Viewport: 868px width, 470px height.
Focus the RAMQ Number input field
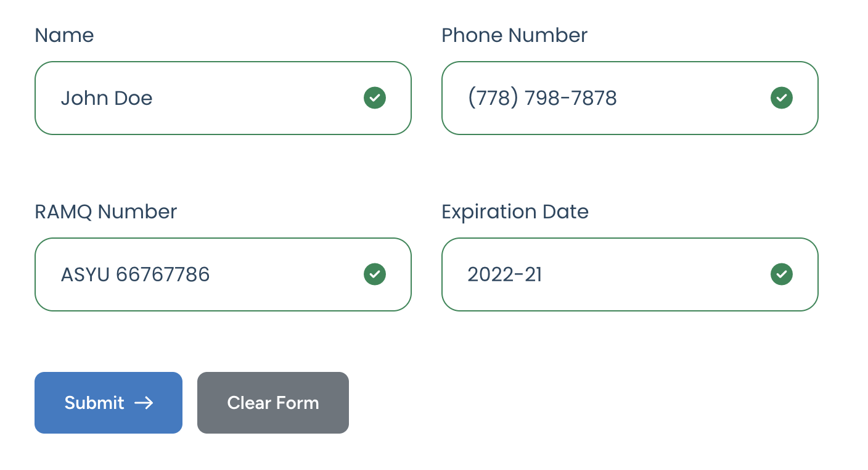[277, 274]
